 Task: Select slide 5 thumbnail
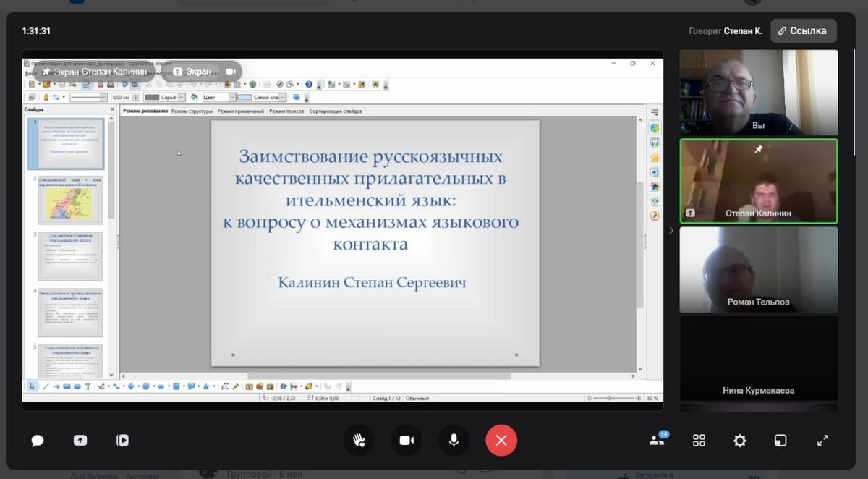click(x=70, y=360)
